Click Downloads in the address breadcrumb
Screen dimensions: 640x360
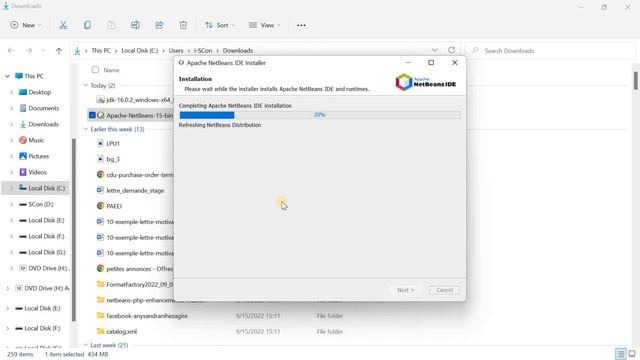238,51
